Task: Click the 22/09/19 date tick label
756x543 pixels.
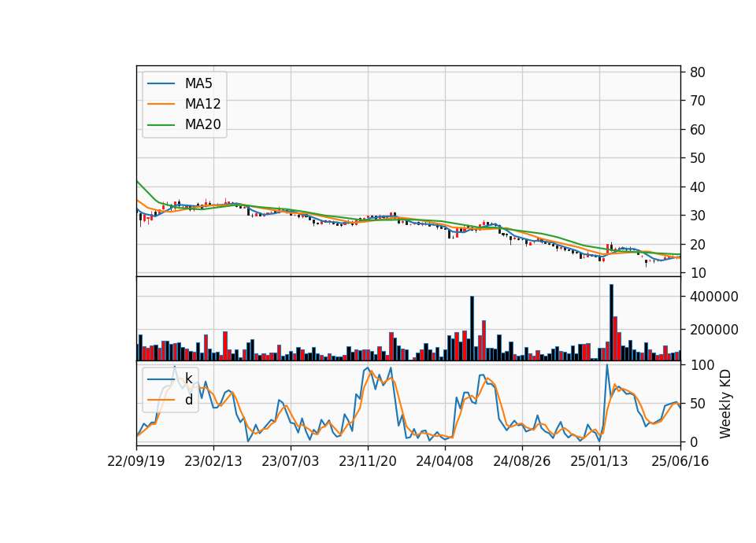Action: click(x=136, y=461)
